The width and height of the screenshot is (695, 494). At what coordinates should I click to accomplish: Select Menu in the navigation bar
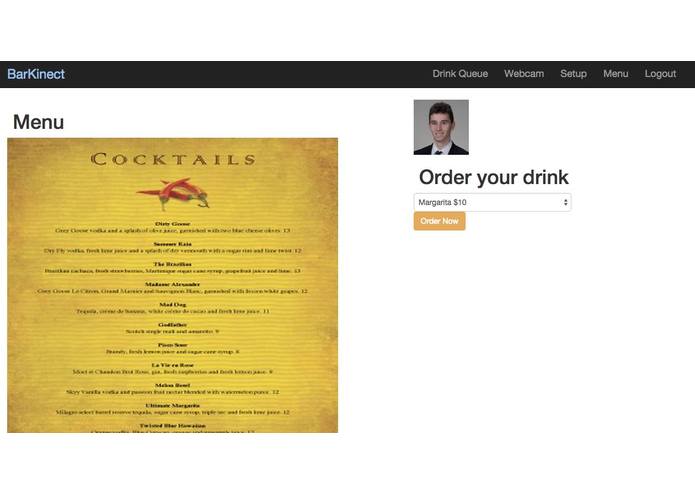pyautogui.click(x=615, y=74)
